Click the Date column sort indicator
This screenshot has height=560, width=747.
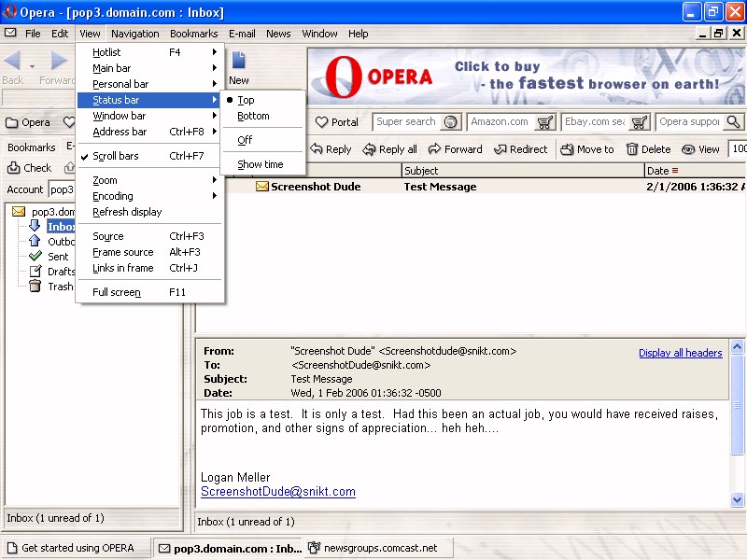coord(675,171)
